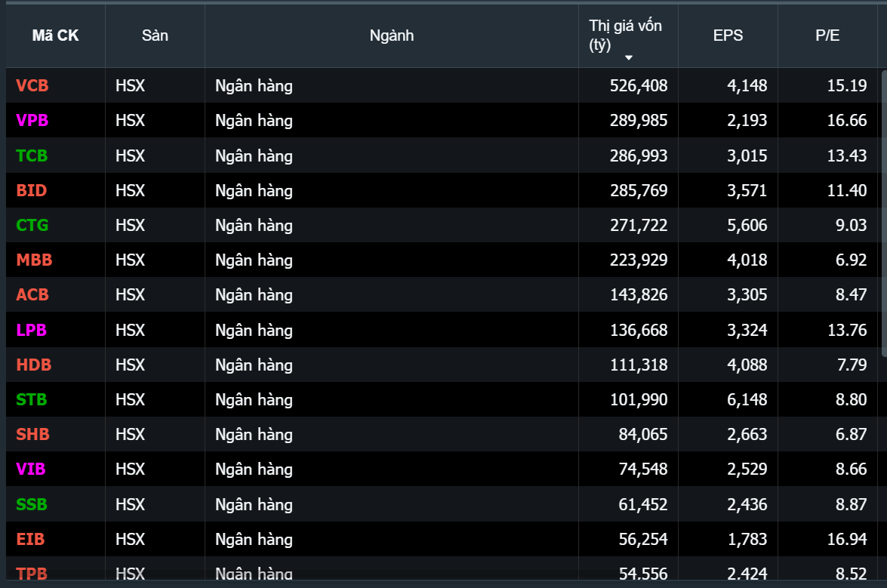Open the VIB stock ticker
Viewport: 887px width, 588px height.
point(30,469)
